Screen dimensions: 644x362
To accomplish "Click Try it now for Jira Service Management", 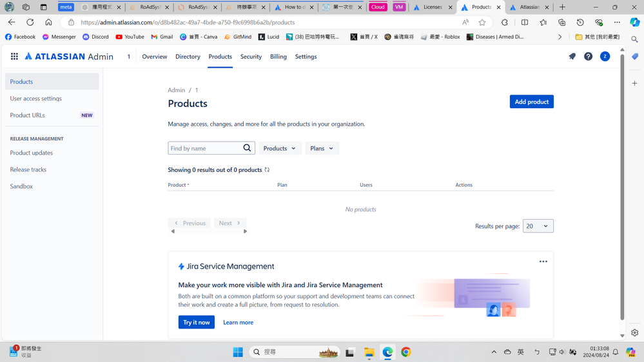I will tap(197, 322).
